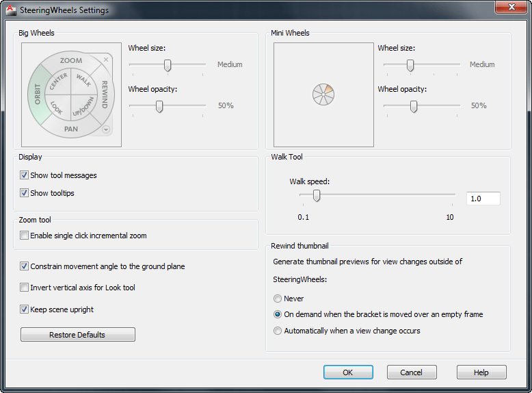Click the 50% label beside Mini Wheels opacity
Viewport: 532px width, 393px height.
479,105
